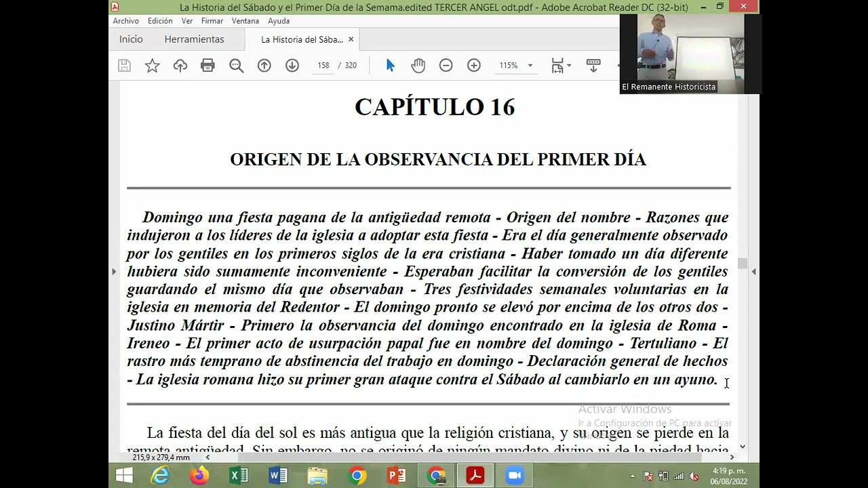The image size is (868, 488).
Task: Open the Ayuda menu
Action: 279,21
